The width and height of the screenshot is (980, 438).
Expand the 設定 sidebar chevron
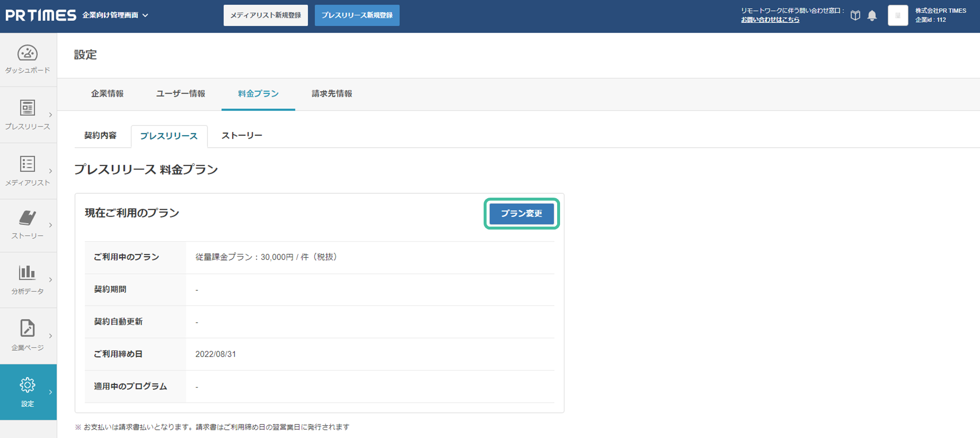(50, 392)
